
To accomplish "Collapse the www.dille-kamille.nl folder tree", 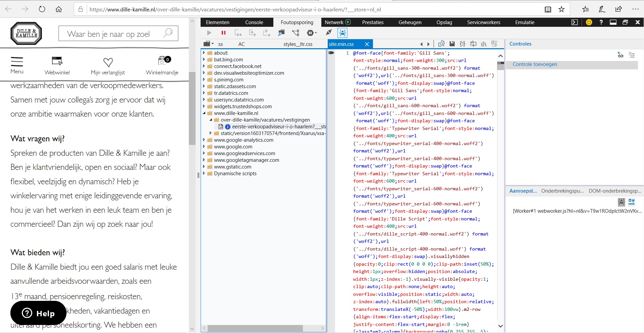I will 204,113.
